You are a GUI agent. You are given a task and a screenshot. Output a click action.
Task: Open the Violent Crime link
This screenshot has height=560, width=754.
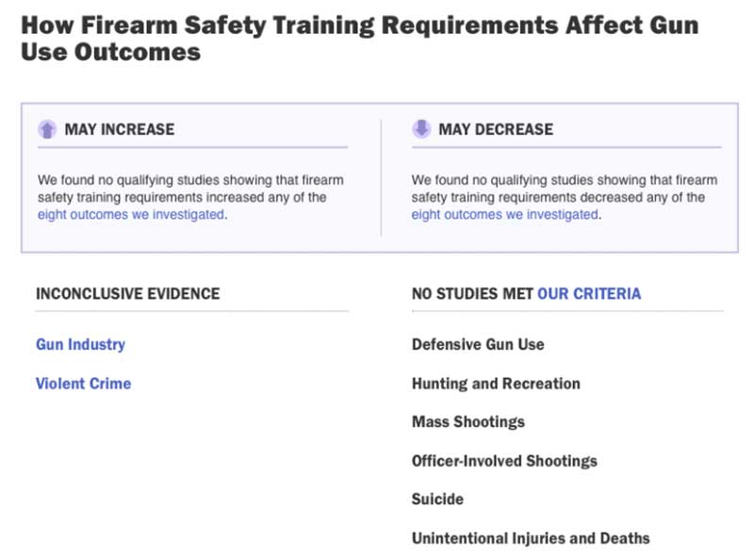(83, 384)
